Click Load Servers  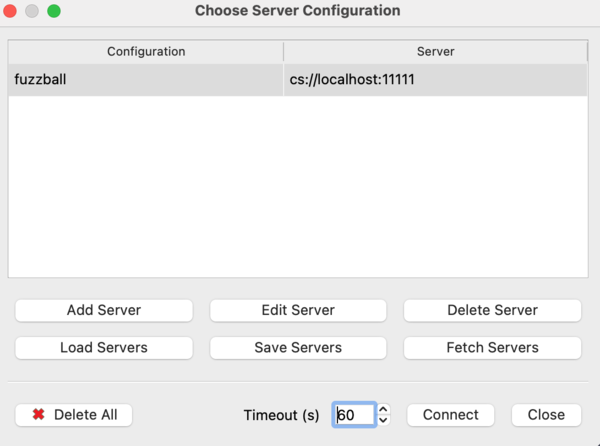point(104,348)
